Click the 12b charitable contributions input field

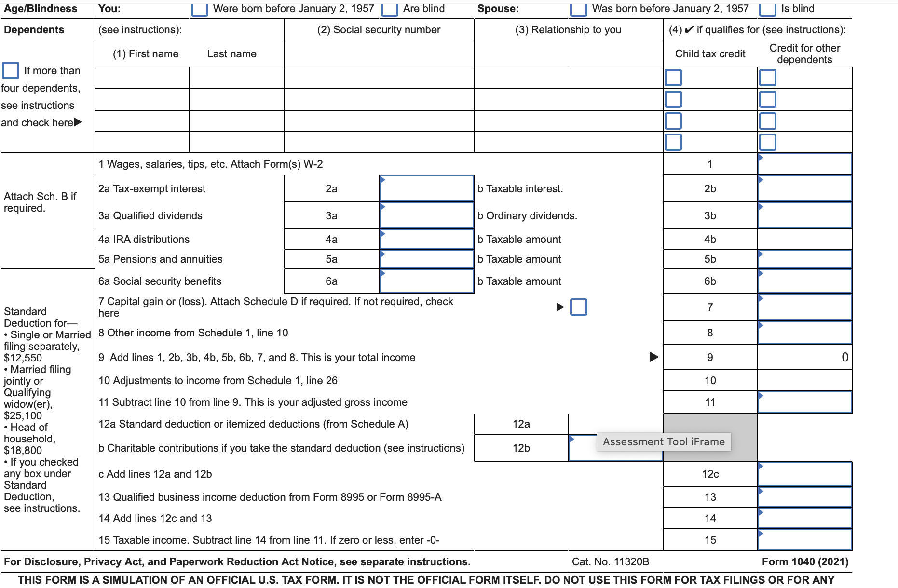coord(615,448)
